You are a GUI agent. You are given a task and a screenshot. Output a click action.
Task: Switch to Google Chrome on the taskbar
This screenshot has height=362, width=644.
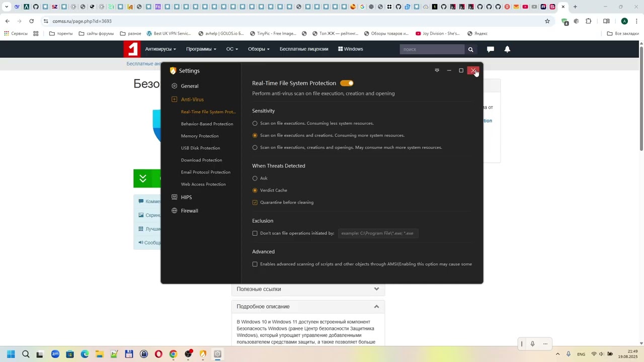point(173,354)
